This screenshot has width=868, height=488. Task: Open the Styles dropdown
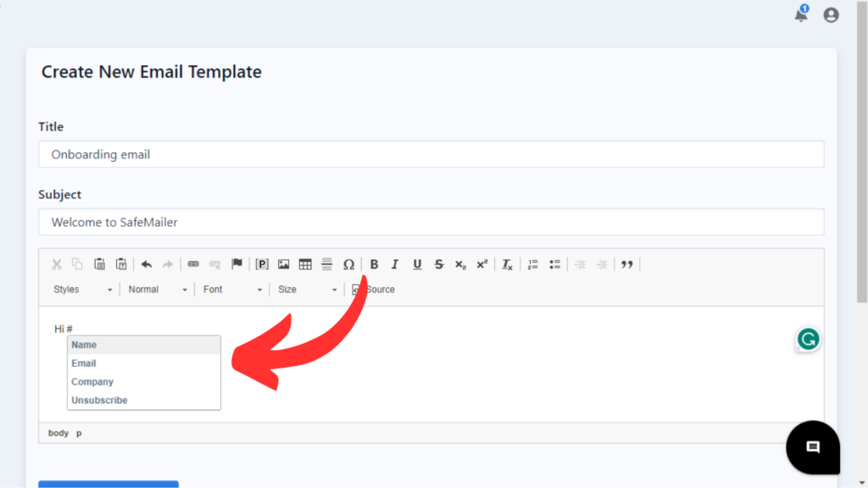[x=82, y=290]
